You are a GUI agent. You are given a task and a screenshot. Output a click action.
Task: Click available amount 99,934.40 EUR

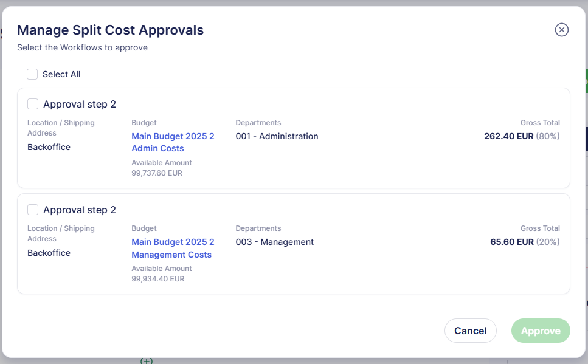point(158,279)
